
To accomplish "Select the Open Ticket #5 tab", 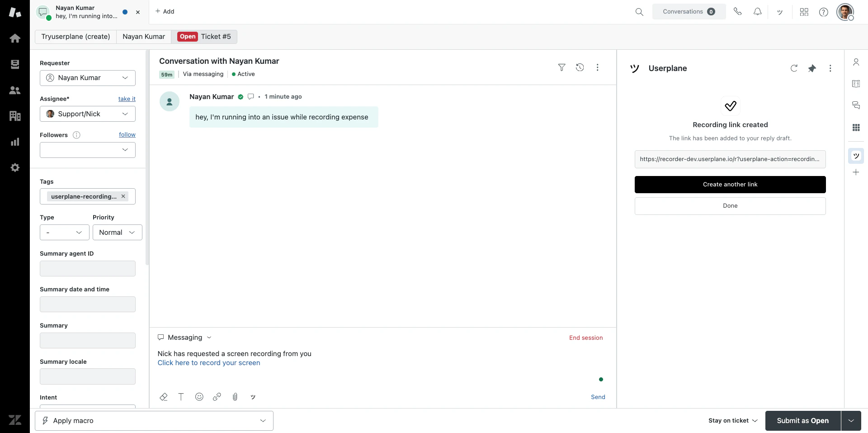I will 204,37.
